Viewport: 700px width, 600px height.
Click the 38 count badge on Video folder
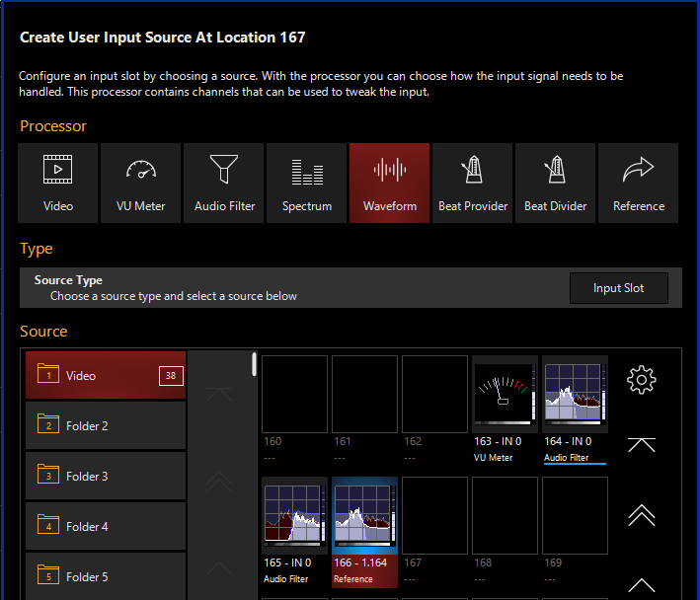[171, 376]
